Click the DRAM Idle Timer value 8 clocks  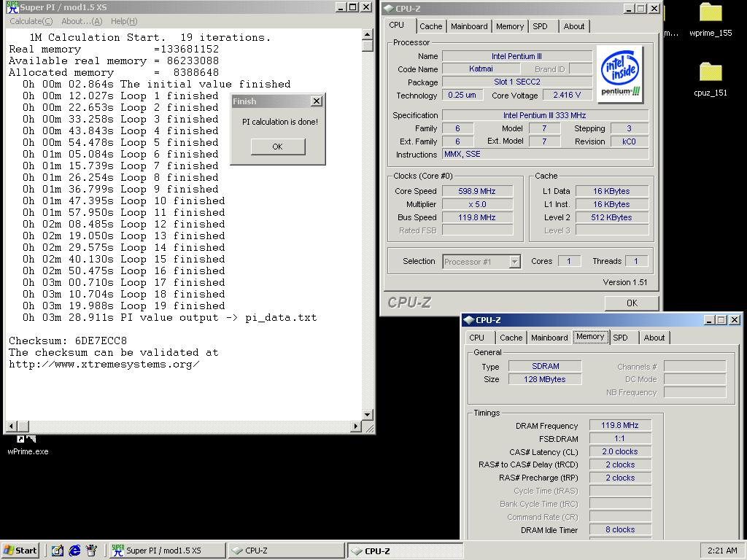tap(620, 529)
